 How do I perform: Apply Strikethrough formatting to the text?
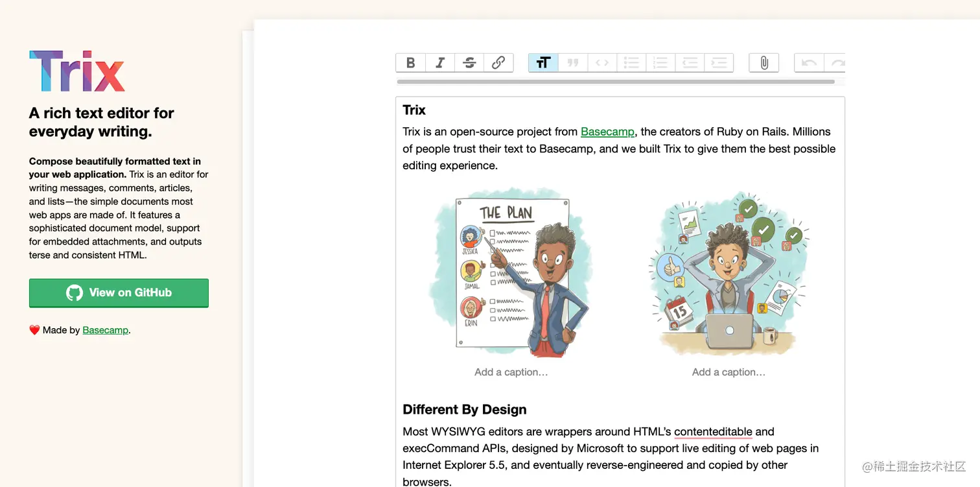click(469, 63)
